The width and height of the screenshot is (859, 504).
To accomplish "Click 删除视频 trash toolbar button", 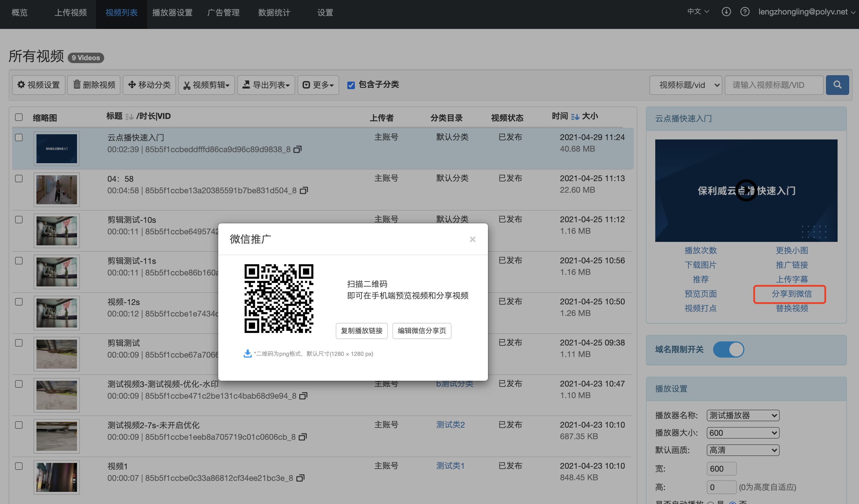I will (94, 85).
